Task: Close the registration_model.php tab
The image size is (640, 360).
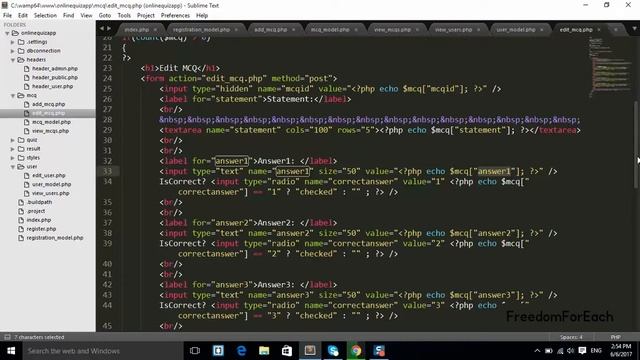Action: click(x=236, y=30)
